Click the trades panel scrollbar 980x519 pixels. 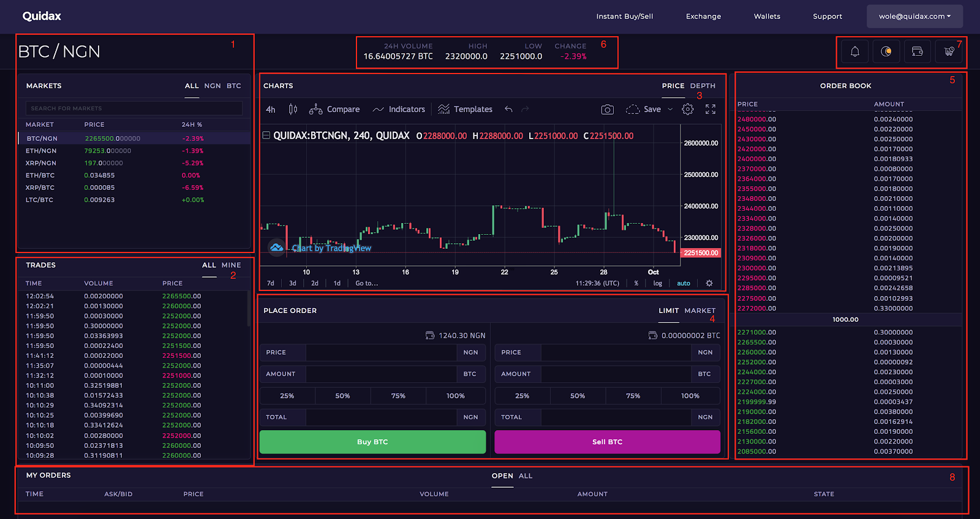coord(249,309)
